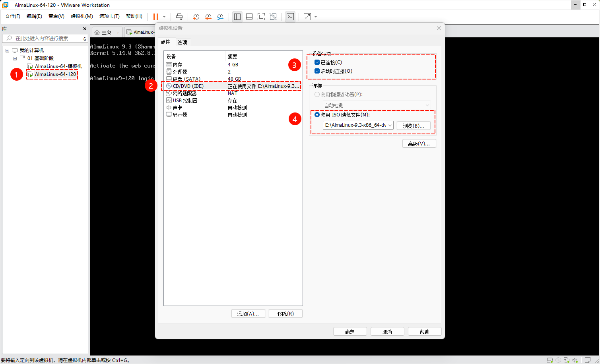
Task: Select 网络适配器 in the device list
Action: pyautogui.click(x=184, y=93)
